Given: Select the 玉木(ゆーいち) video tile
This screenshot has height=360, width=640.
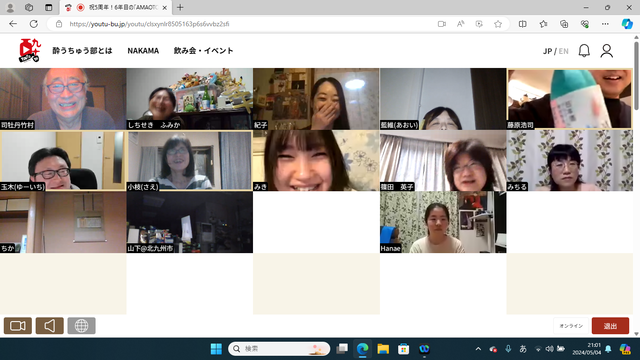Looking at the screenshot, I should click(x=63, y=160).
